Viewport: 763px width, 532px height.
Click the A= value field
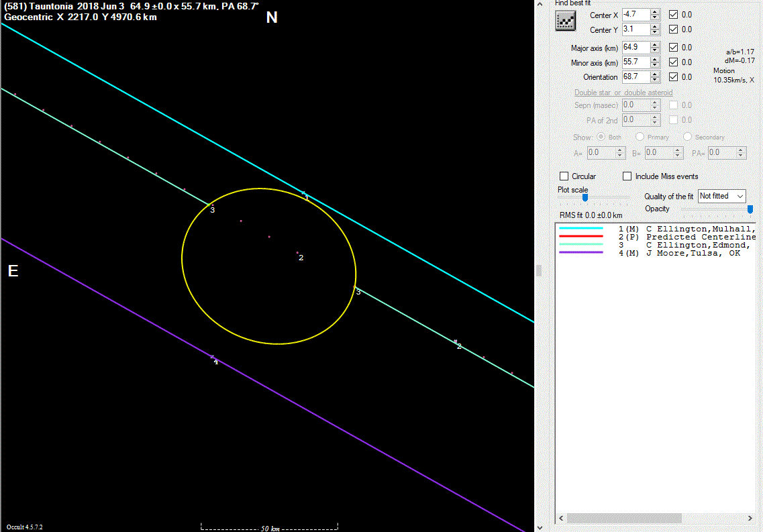601,153
